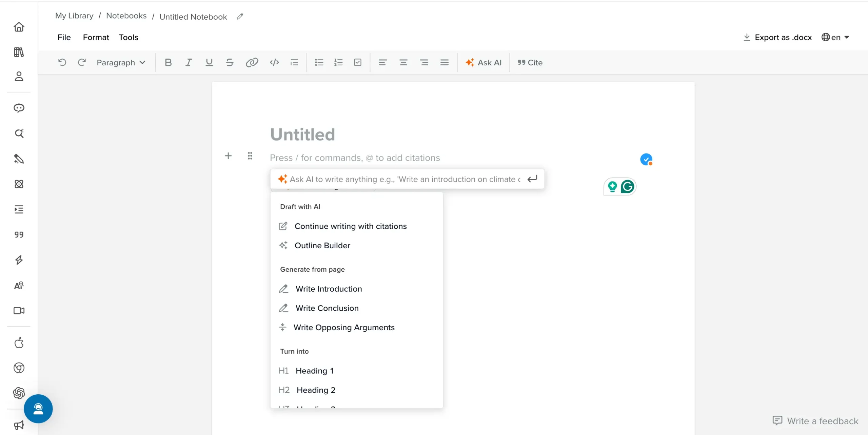The width and height of the screenshot is (868, 435).
Task: Align text left
Action: click(383, 62)
